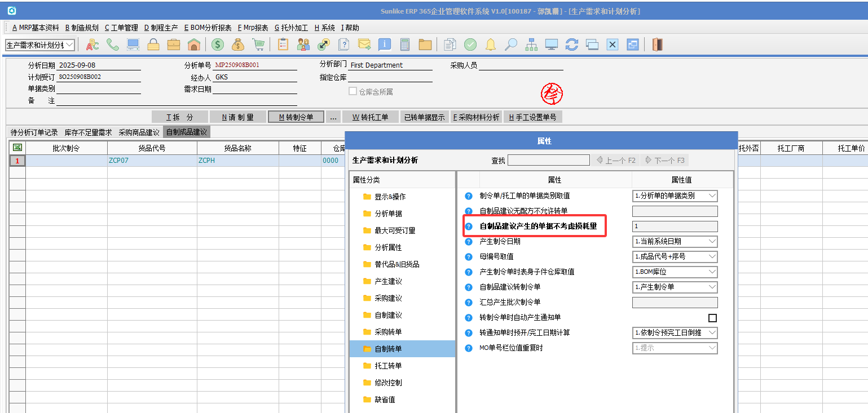This screenshot has width=868, height=413.
Task: Click the exit door icon
Action: click(x=657, y=45)
